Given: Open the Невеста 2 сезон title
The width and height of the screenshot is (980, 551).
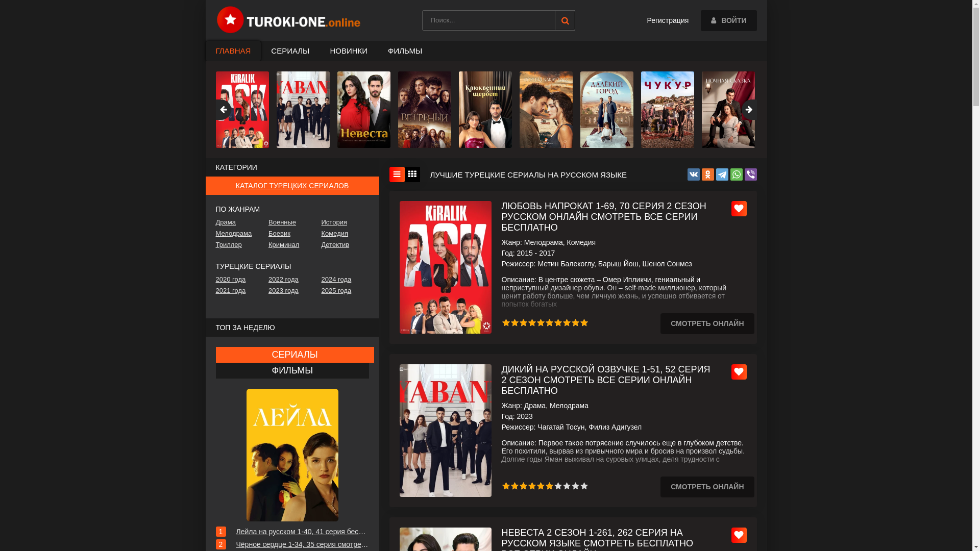Looking at the screenshot, I should pos(597,539).
